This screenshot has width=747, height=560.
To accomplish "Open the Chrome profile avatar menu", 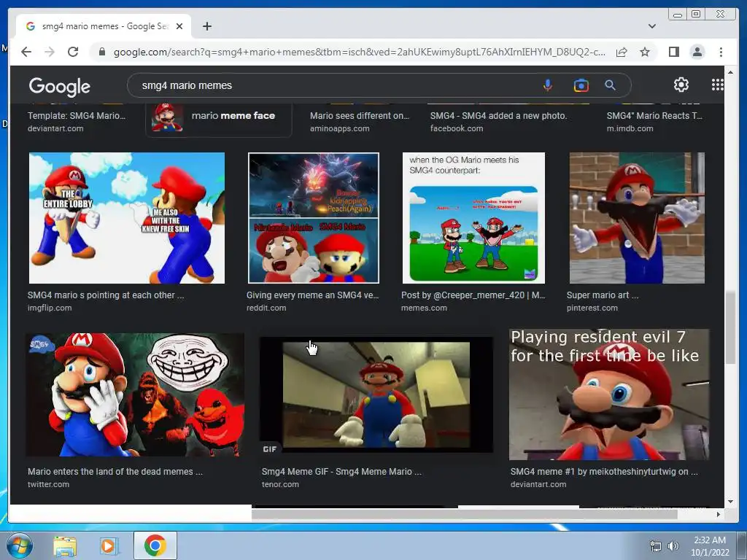I will click(x=697, y=52).
